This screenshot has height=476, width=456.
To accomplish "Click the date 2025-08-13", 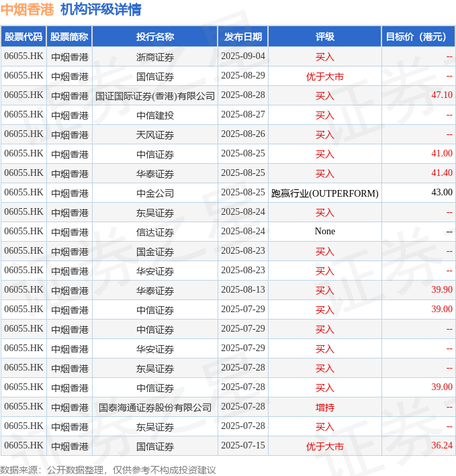I will point(243,289).
